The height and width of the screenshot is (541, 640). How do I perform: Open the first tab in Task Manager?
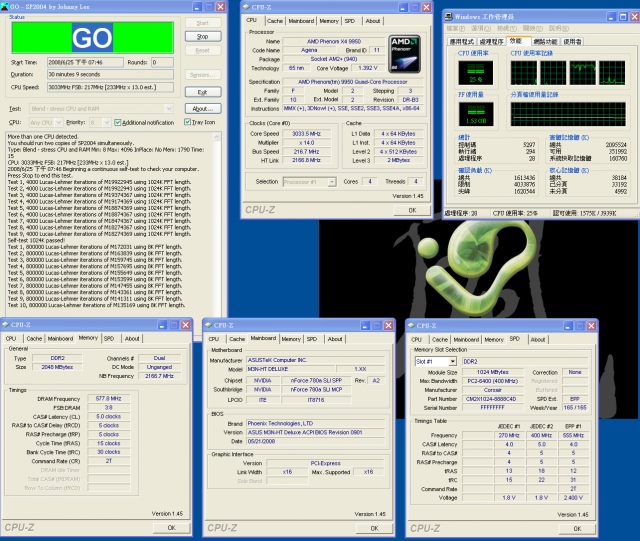[462, 42]
